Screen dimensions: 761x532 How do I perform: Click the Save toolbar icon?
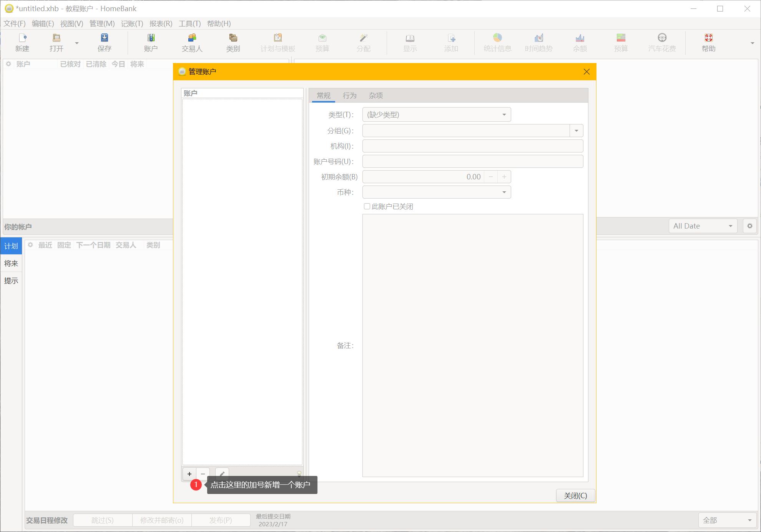tap(104, 42)
